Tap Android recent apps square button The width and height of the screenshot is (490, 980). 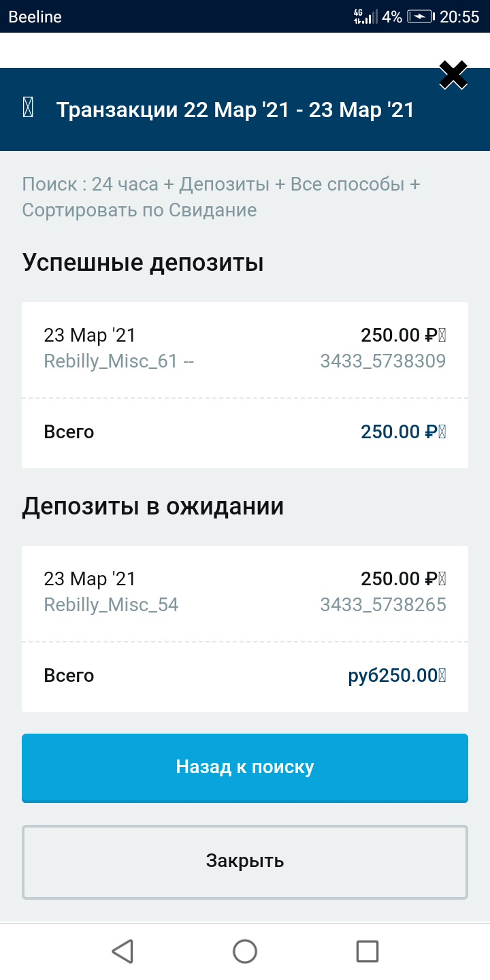point(367,951)
